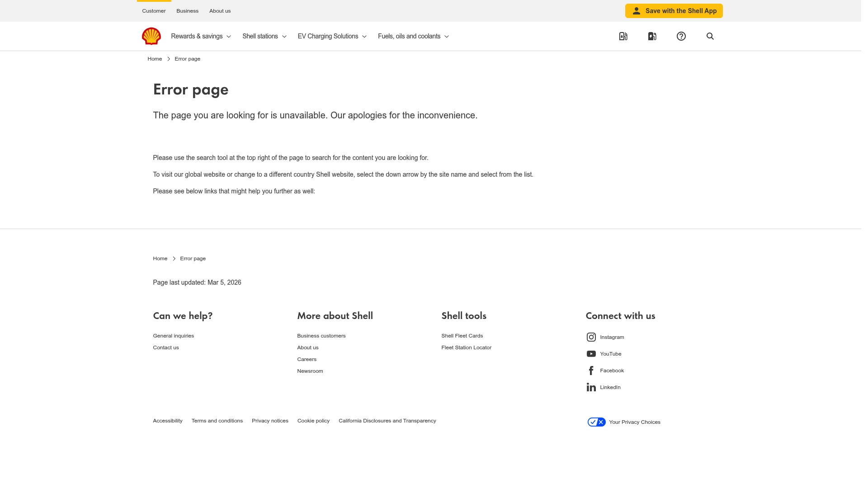The height and width of the screenshot is (488, 868).
Task: Click the privacy choices toggle icon
Action: (596, 422)
